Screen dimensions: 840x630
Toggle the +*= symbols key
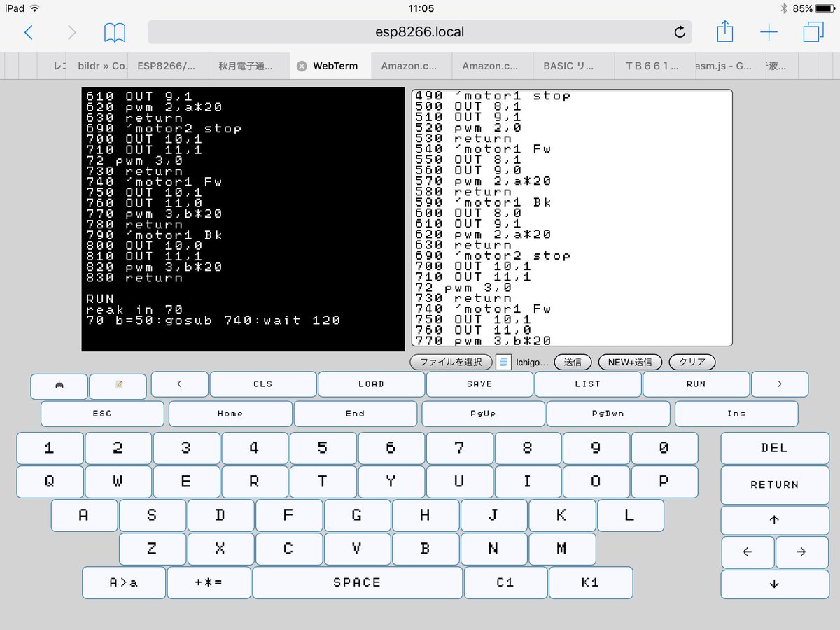pyautogui.click(x=209, y=582)
